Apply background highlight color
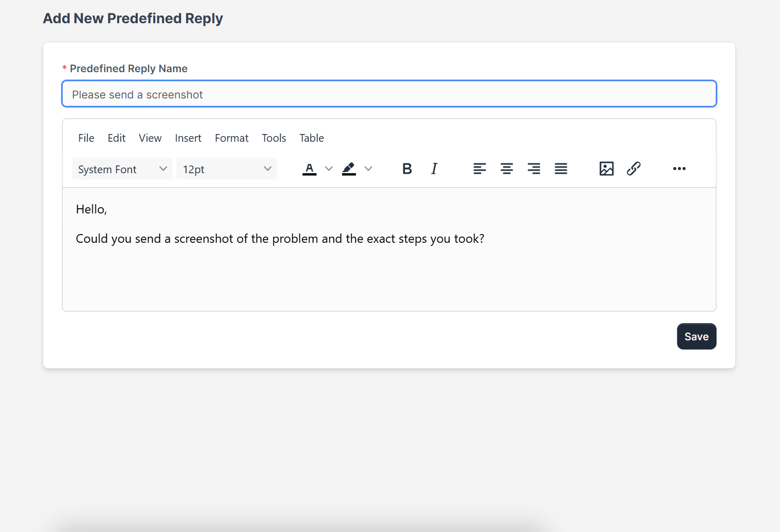This screenshot has height=532, width=780. [349, 169]
